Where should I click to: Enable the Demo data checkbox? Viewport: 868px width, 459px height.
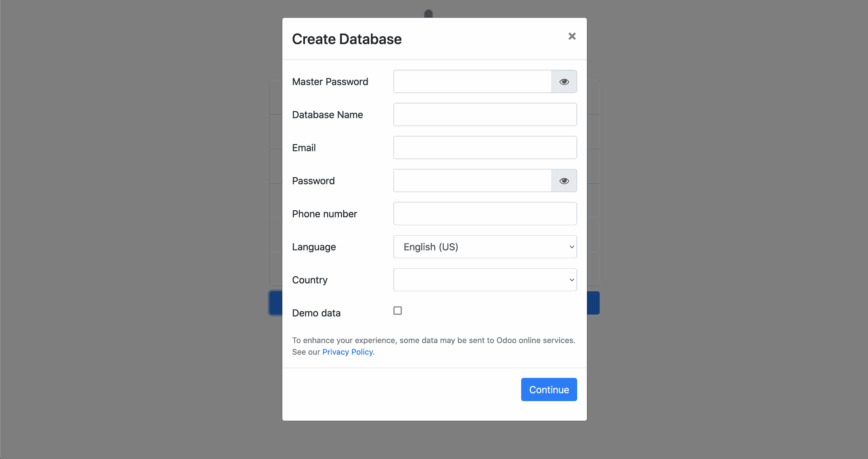click(x=397, y=311)
